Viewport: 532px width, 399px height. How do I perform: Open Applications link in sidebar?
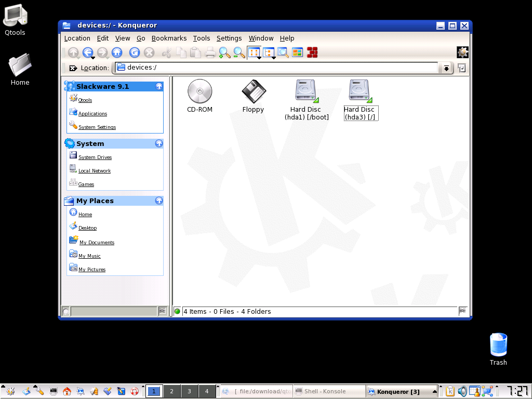pyautogui.click(x=92, y=114)
